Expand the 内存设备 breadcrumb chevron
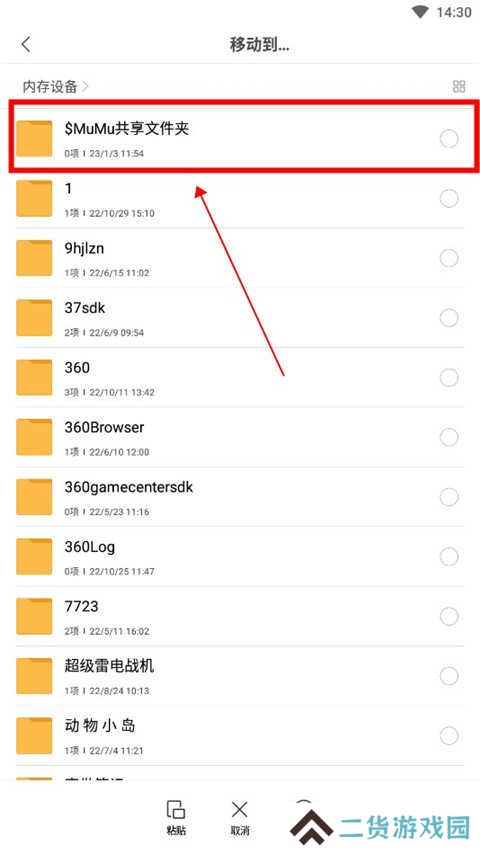 (x=85, y=86)
